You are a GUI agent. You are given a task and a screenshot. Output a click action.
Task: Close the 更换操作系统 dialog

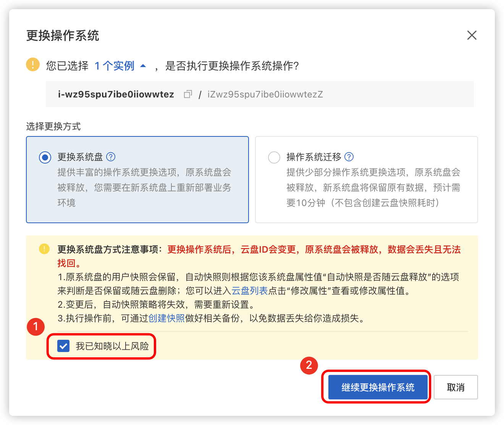pos(472,36)
